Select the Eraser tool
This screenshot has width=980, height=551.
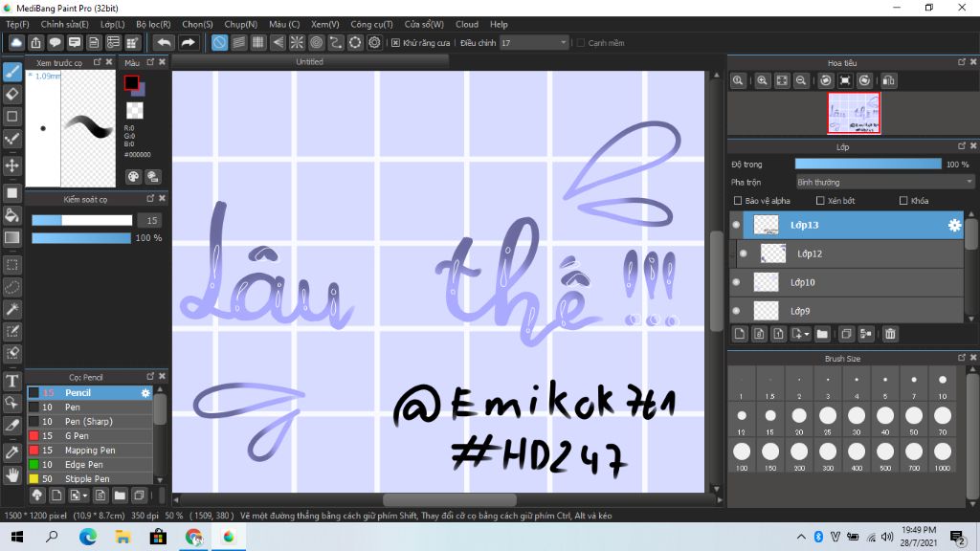point(12,95)
